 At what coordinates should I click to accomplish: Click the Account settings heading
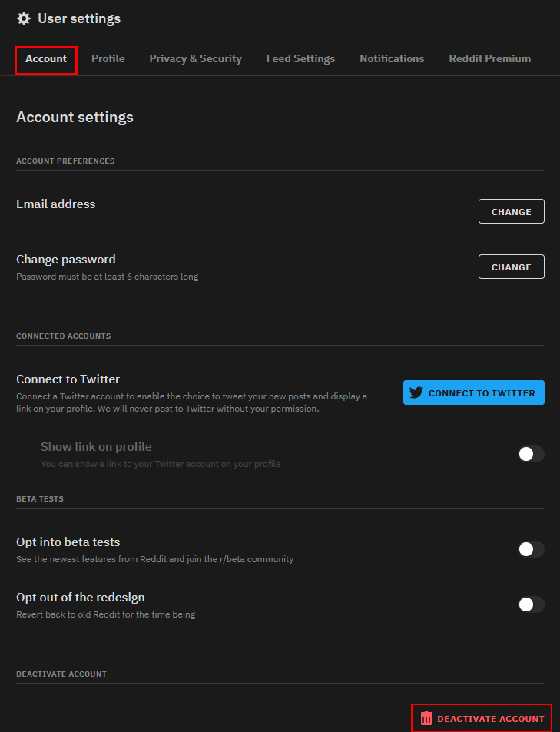pyautogui.click(x=75, y=118)
